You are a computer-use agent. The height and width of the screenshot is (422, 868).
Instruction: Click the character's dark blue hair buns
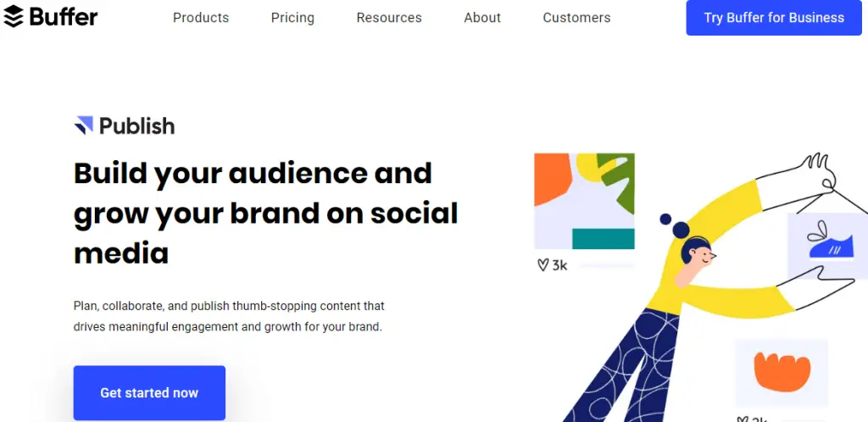click(x=677, y=225)
